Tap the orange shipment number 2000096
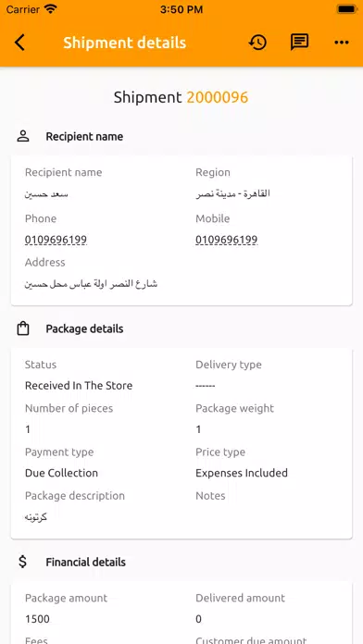This screenshot has width=363, height=644. point(218,97)
